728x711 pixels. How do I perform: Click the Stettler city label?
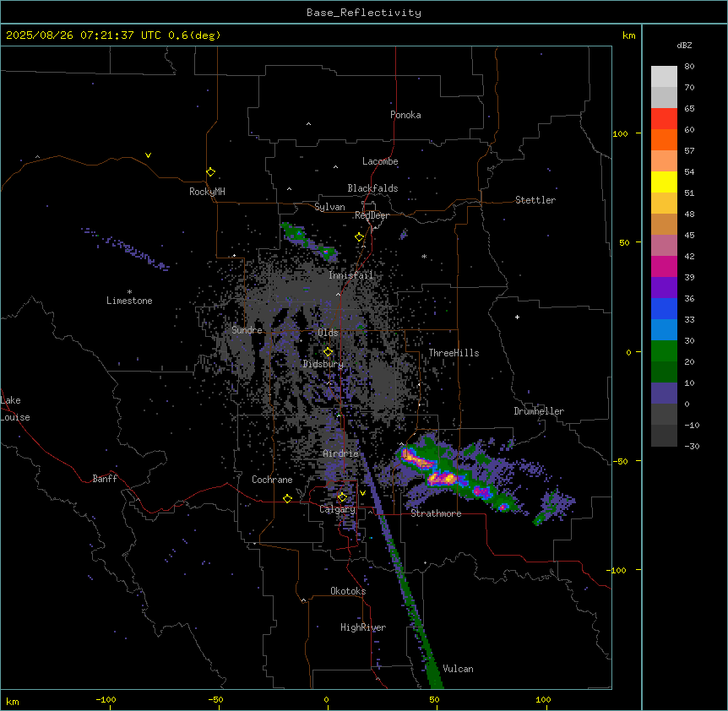[535, 200]
